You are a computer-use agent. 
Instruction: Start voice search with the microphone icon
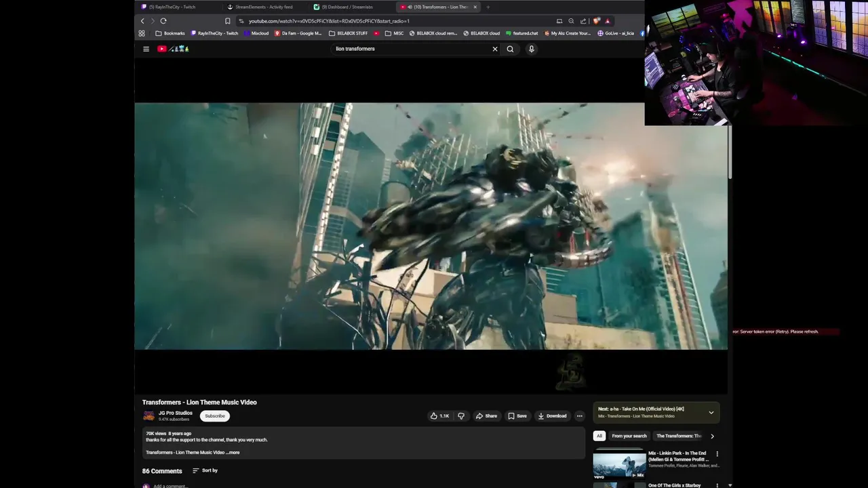532,49
